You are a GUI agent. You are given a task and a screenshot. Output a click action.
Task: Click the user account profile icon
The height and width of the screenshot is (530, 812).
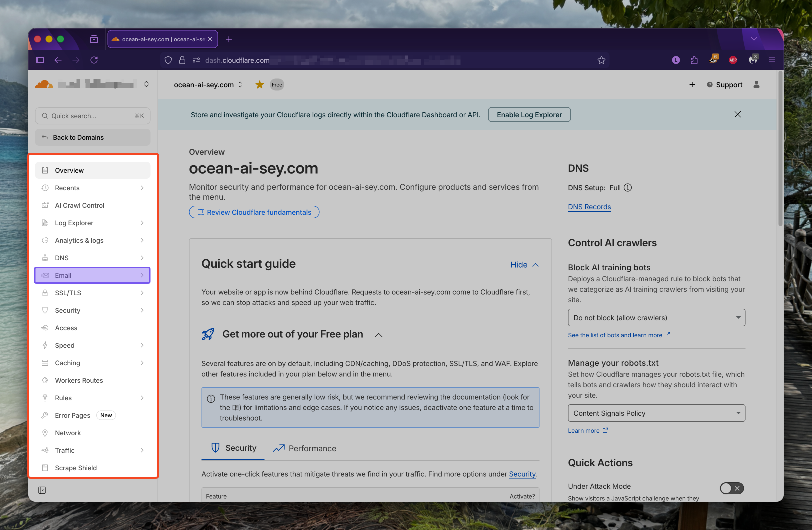(x=756, y=85)
